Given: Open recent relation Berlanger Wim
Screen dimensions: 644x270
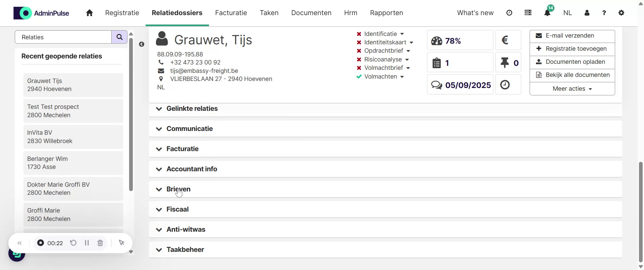Looking at the screenshot, I should 73,163.
